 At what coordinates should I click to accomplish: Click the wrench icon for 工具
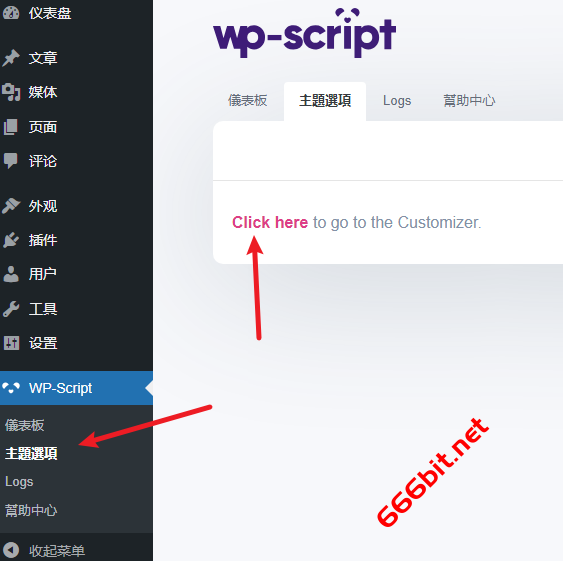[x=11, y=309]
